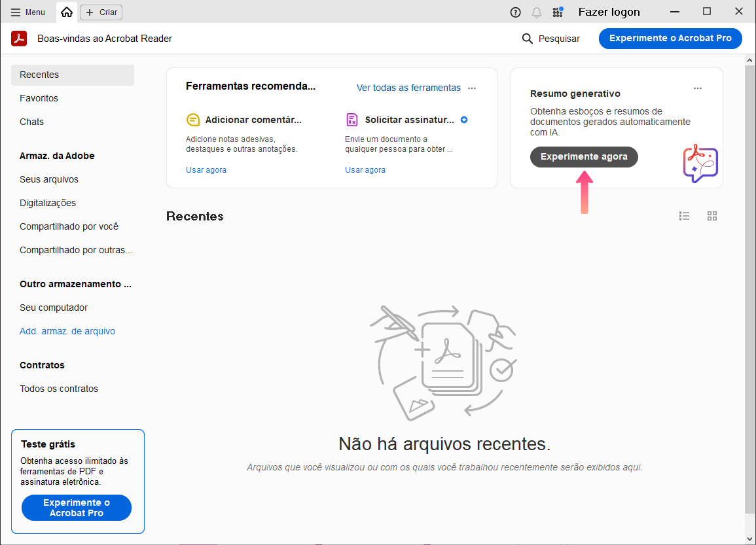Click the Adicionar comentár... title text
This screenshot has width=756, height=545.
[x=253, y=120]
